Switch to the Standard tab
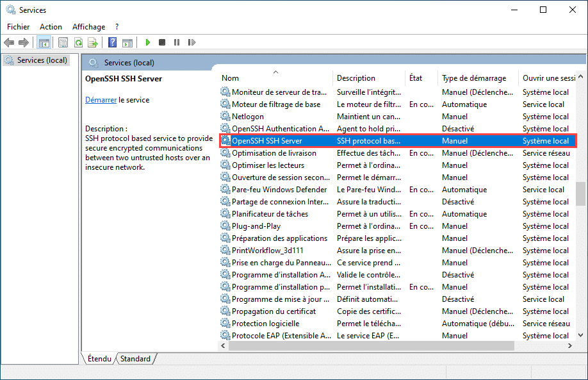The image size is (588, 380). 135,359
